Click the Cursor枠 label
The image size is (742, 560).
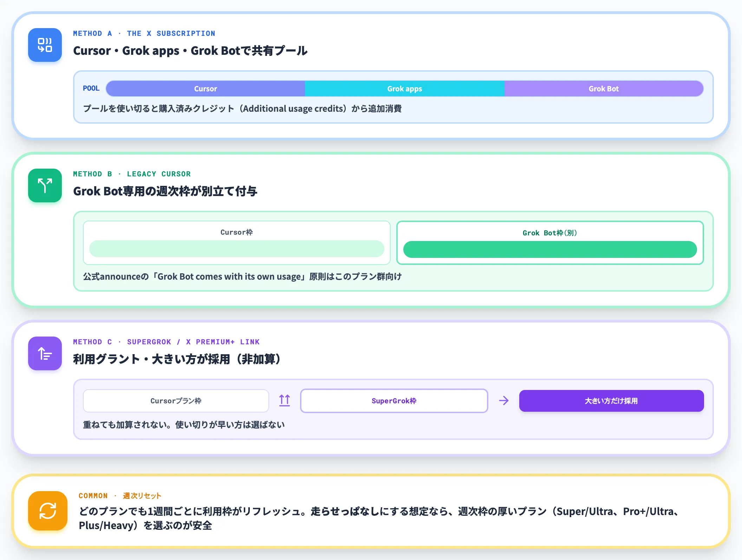(x=237, y=232)
